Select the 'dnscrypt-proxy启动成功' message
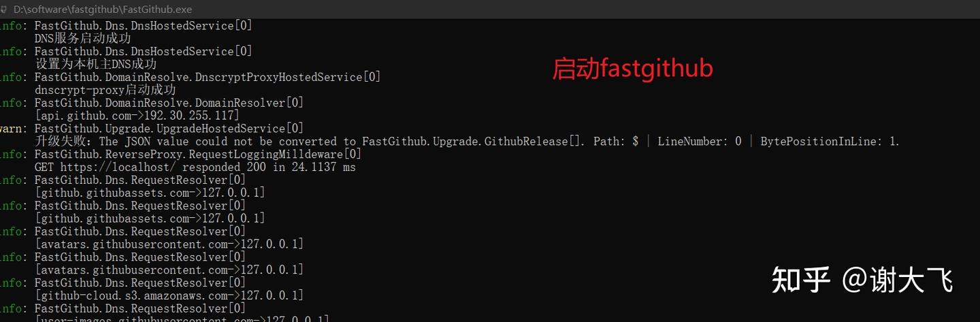 [105, 90]
